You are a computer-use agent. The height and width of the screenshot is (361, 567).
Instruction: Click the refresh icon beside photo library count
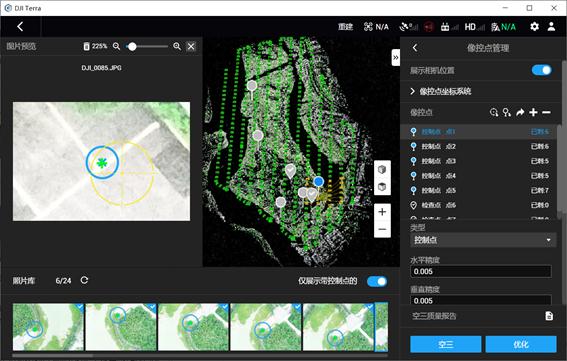coord(84,280)
